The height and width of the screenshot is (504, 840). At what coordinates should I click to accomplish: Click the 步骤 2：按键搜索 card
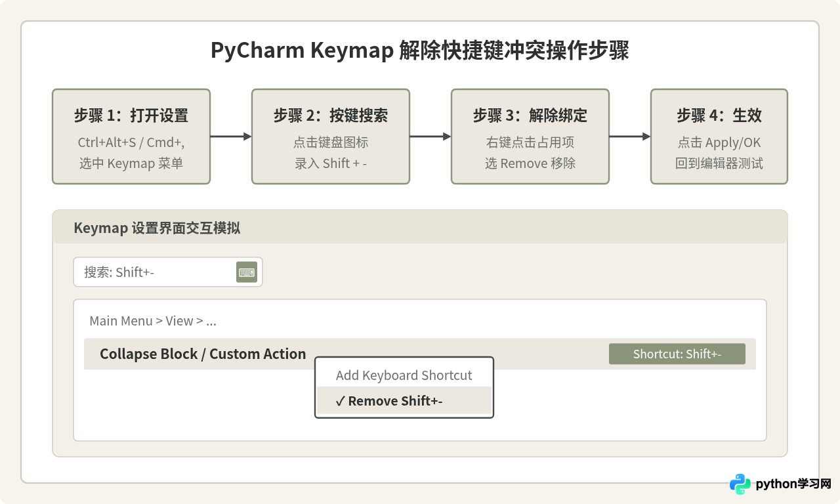pyautogui.click(x=331, y=136)
